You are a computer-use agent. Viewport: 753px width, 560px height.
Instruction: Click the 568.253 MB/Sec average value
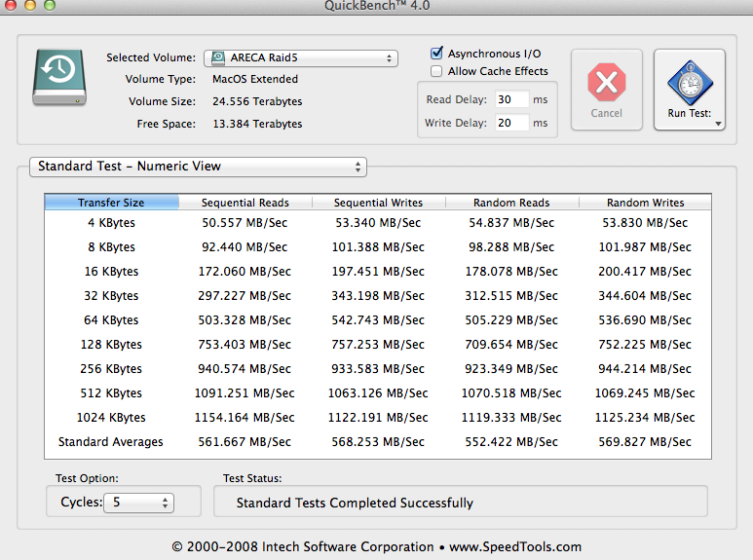point(378,442)
